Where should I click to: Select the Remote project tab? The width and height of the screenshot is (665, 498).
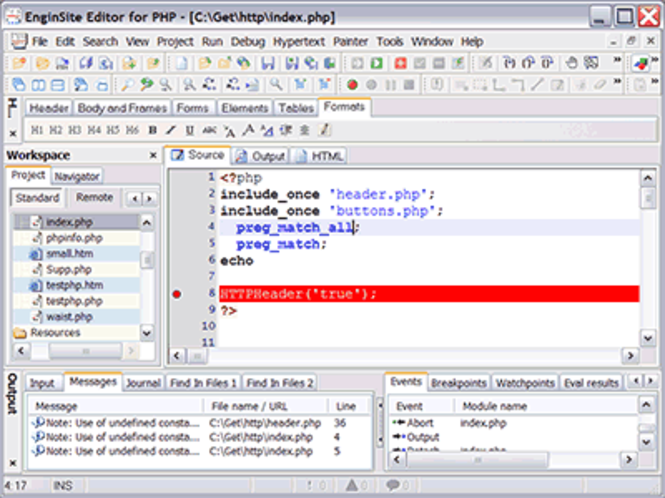pos(94,197)
